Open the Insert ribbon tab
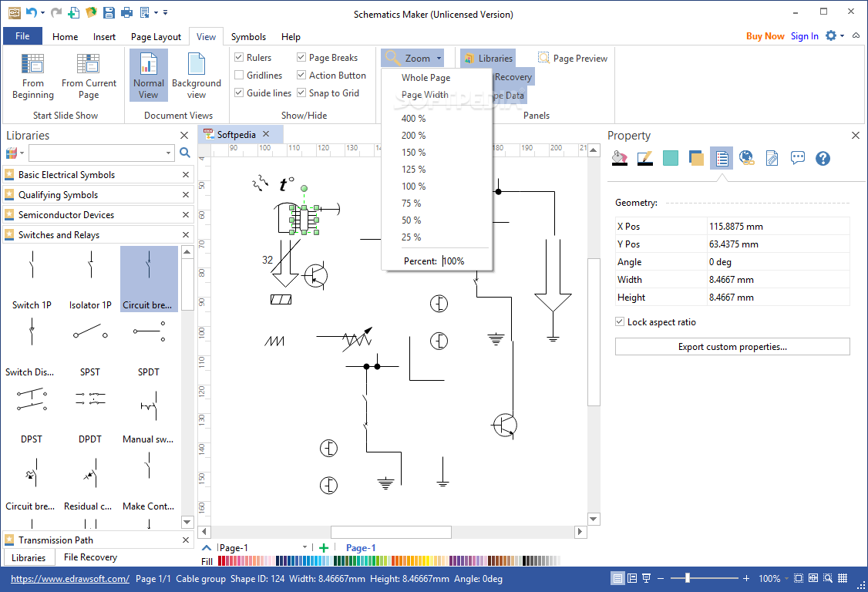This screenshot has width=868, height=592. click(104, 36)
